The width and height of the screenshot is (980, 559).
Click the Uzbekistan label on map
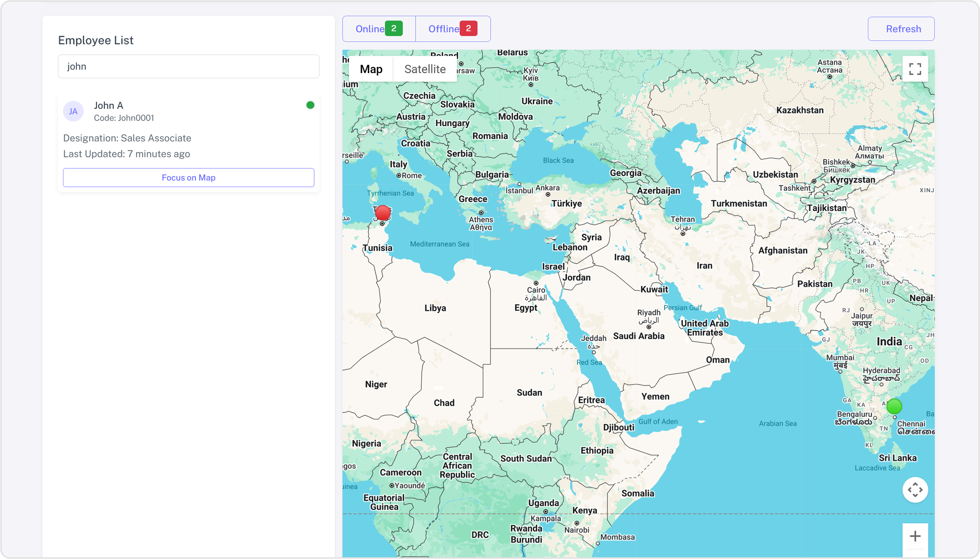775,175
